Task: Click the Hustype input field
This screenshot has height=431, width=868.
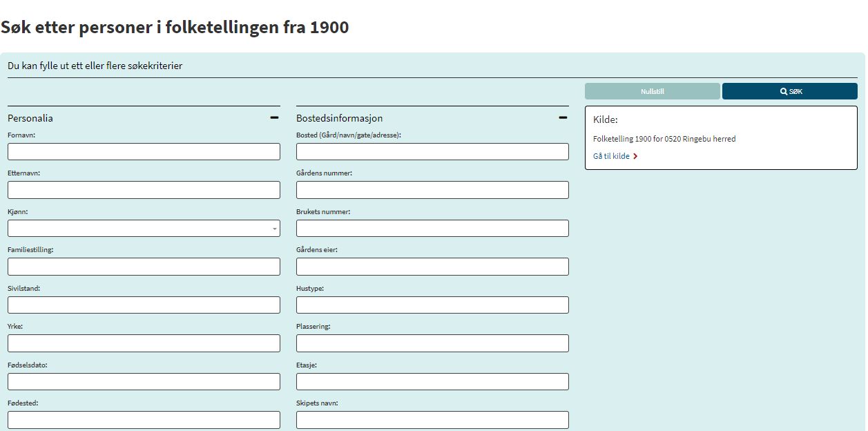Action: 432,305
